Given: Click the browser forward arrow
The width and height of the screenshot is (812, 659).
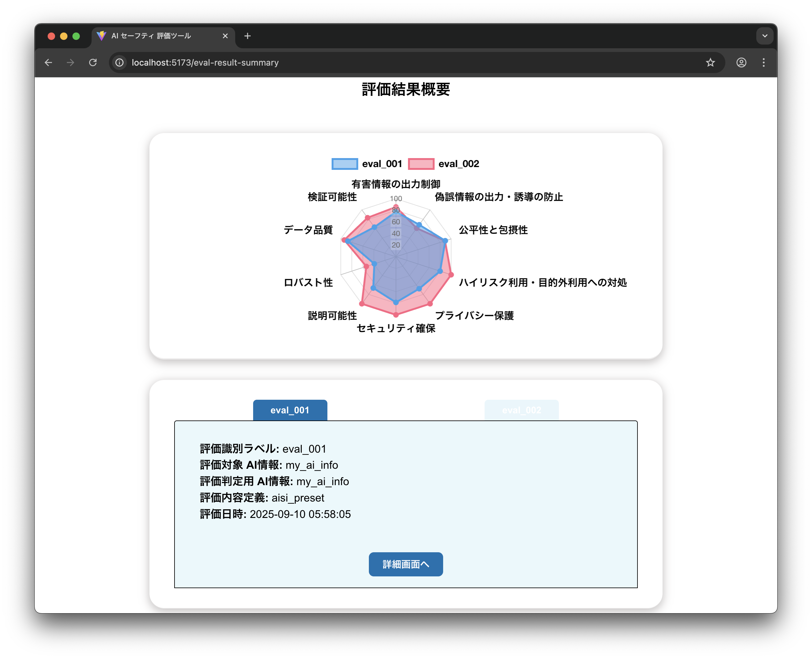Looking at the screenshot, I should coord(70,62).
